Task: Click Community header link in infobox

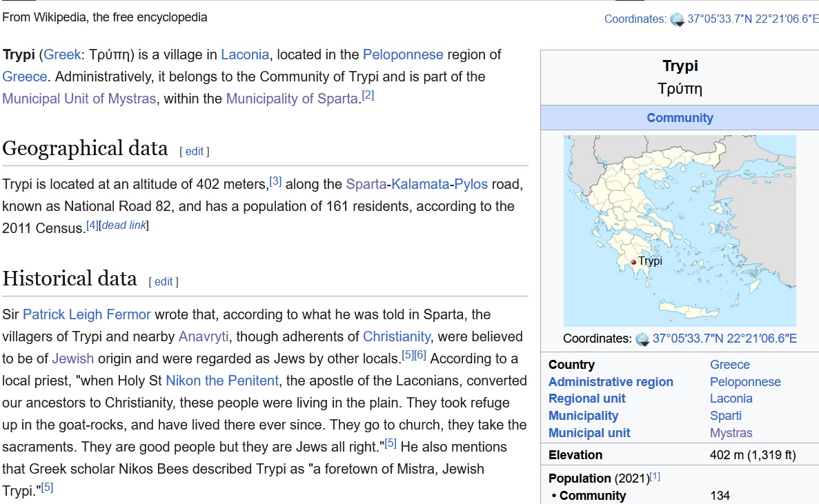Action: click(680, 118)
